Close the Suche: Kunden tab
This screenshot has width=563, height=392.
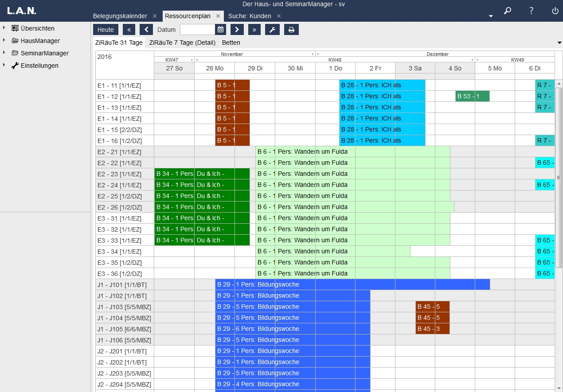(x=279, y=16)
